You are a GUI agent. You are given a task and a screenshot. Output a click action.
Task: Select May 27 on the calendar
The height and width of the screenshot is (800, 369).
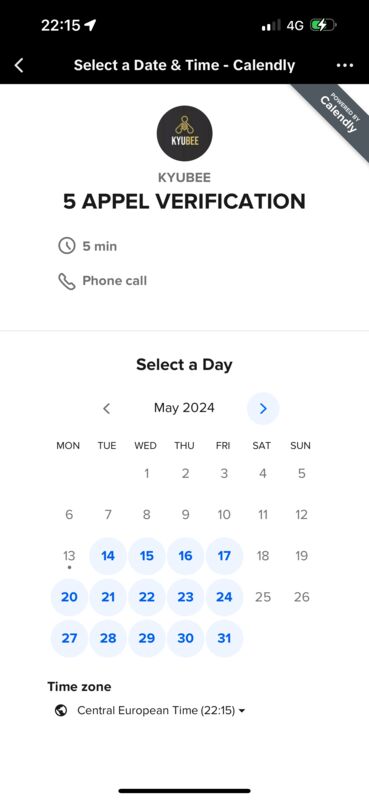pos(69,638)
